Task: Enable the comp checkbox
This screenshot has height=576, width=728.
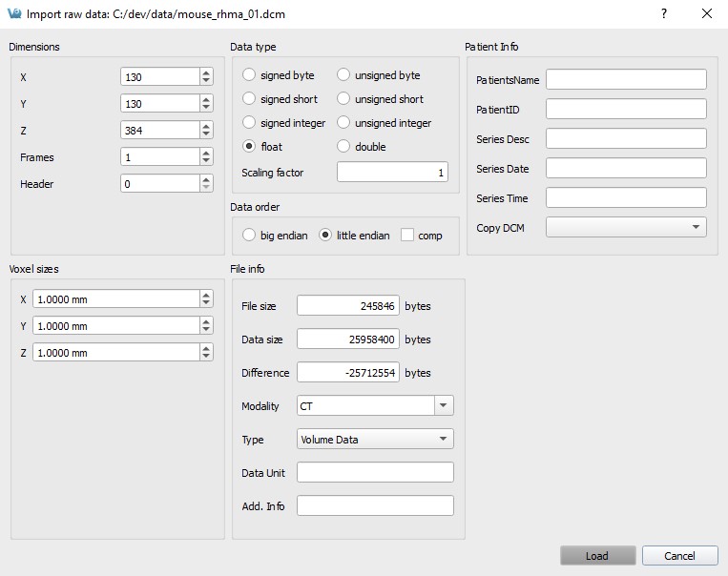Action: [x=407, y=236]
